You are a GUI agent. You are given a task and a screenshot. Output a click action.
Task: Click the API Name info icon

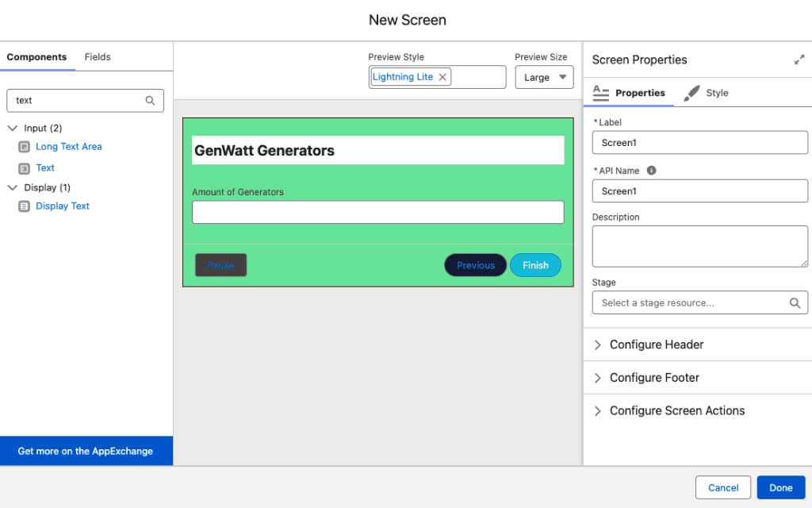652,170
